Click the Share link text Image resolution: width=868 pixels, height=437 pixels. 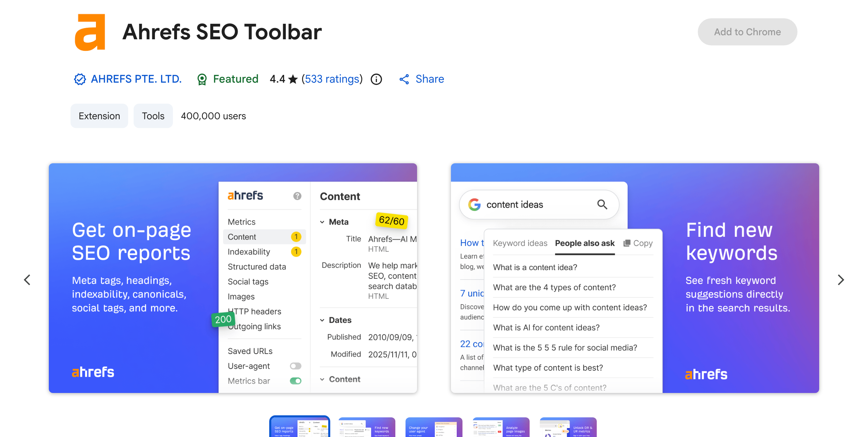click(x=430, y=79)
